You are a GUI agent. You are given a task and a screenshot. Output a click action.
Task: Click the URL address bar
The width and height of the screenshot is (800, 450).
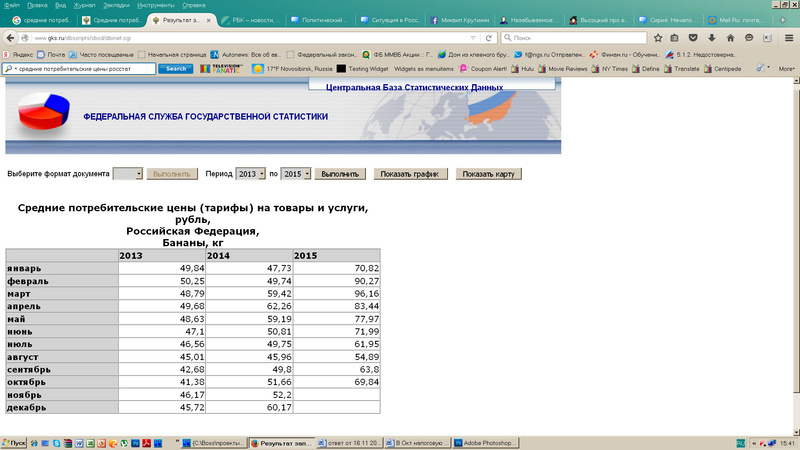tap(250, 38)
